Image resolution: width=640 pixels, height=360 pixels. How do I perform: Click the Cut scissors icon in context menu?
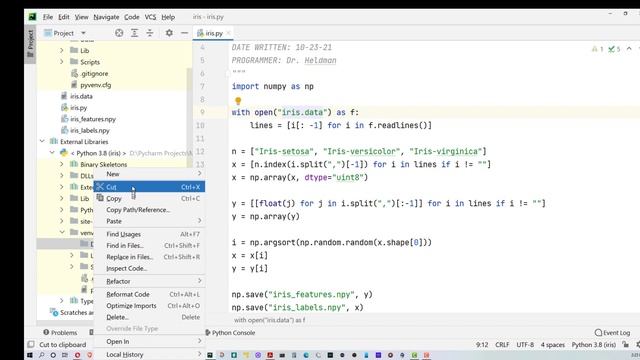coord(100,187)
